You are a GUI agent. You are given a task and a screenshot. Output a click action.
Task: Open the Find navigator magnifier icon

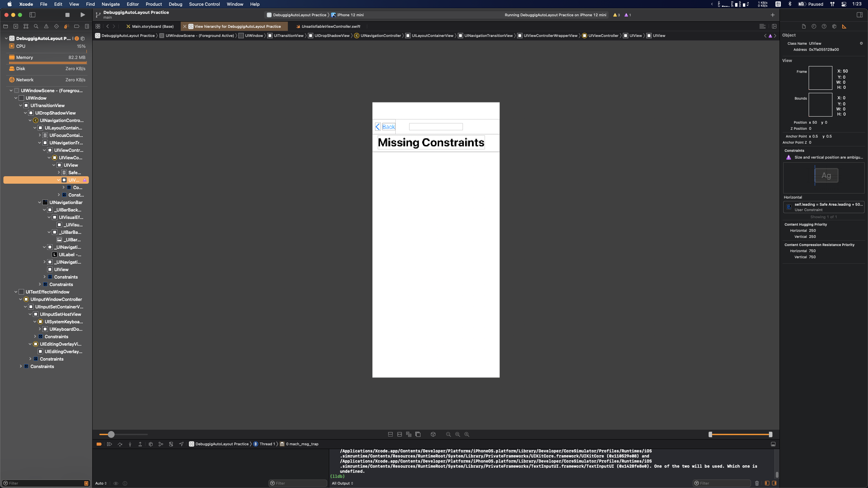coord(36,26)
